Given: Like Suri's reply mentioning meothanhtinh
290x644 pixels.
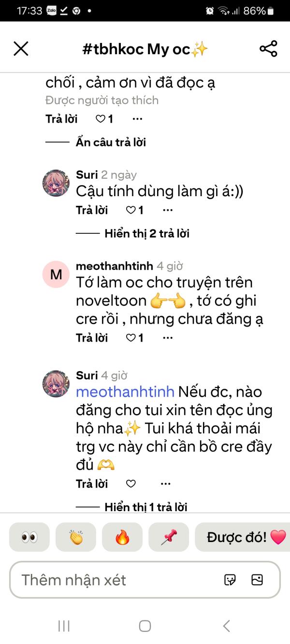Looking at the screenshot, I should pos(130,484).
